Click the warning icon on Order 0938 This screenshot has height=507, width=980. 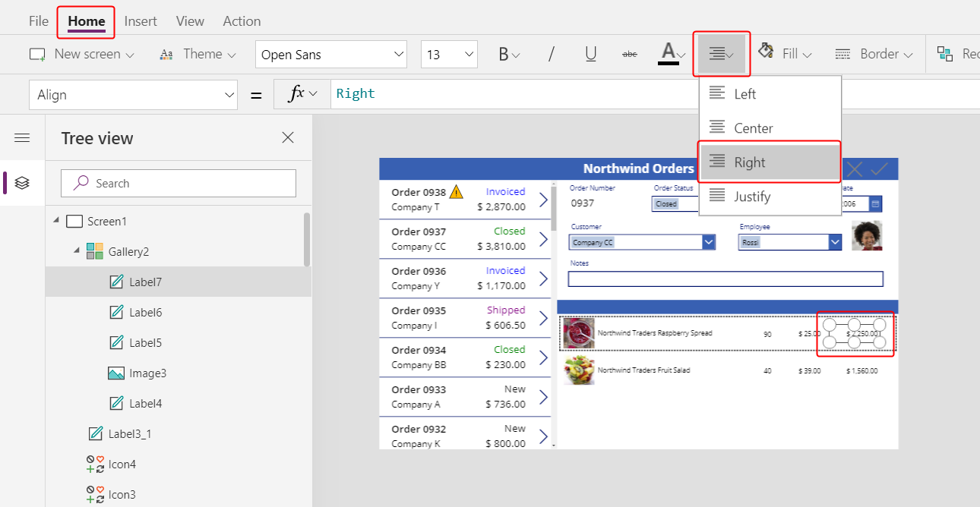(x=456, y=191)
